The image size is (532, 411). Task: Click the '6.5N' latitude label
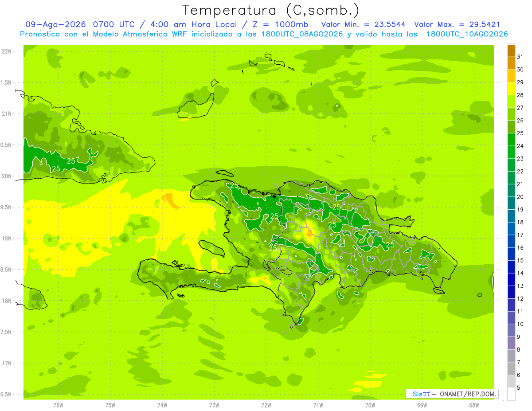(6, 395)
